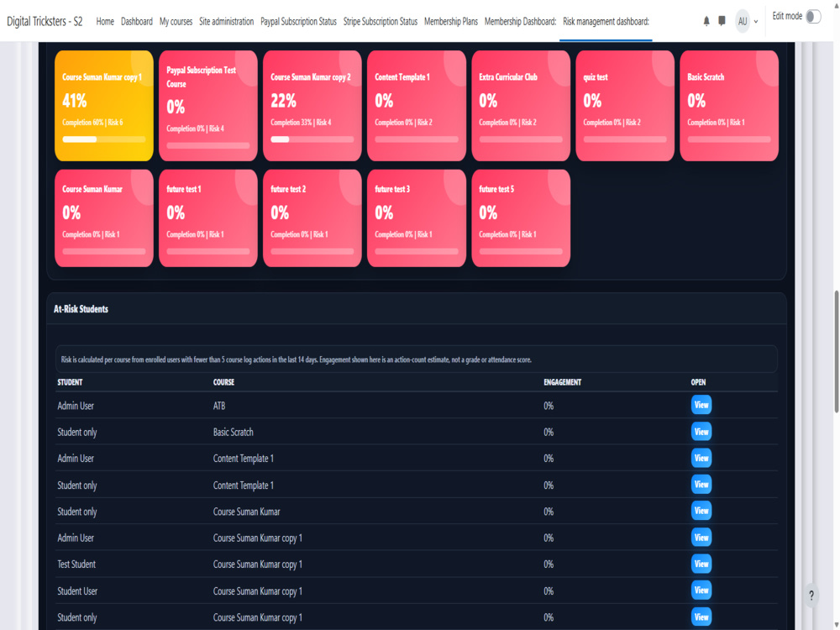Click the Digital Tricksters - S2 site title

pos(45,22)
